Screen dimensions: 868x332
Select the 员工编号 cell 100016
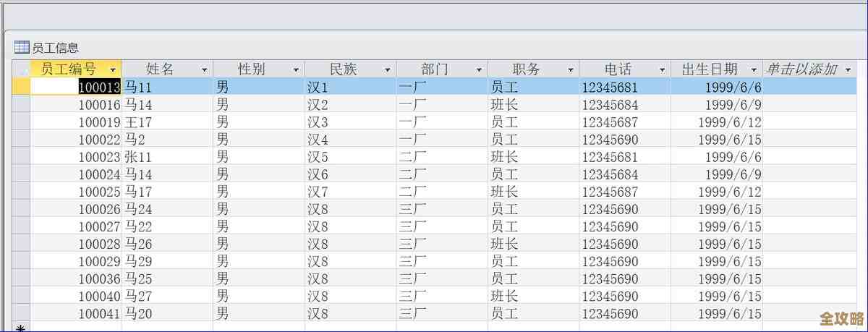point(76,104)
